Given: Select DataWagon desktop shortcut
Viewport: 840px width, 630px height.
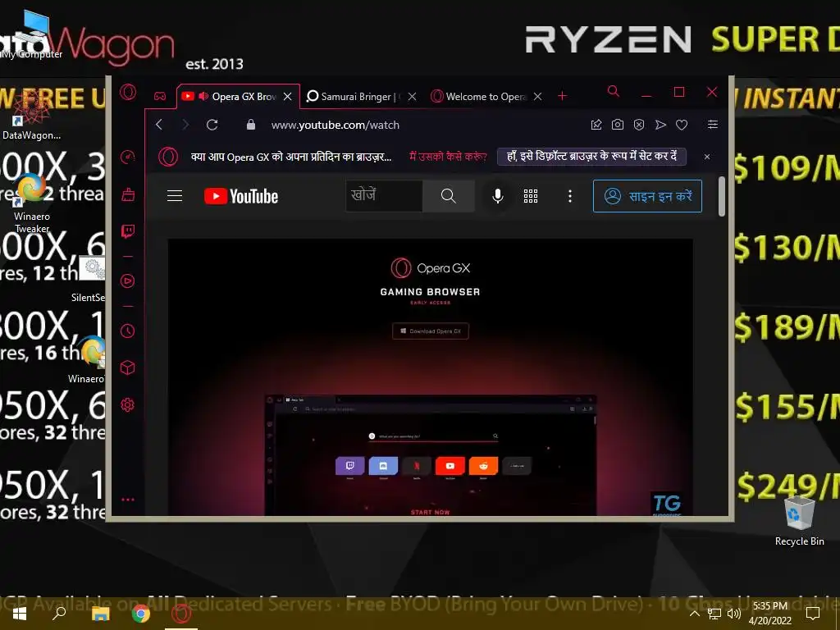Looking at the screenshot, I should pyautogui.click(x=31, y=115).
